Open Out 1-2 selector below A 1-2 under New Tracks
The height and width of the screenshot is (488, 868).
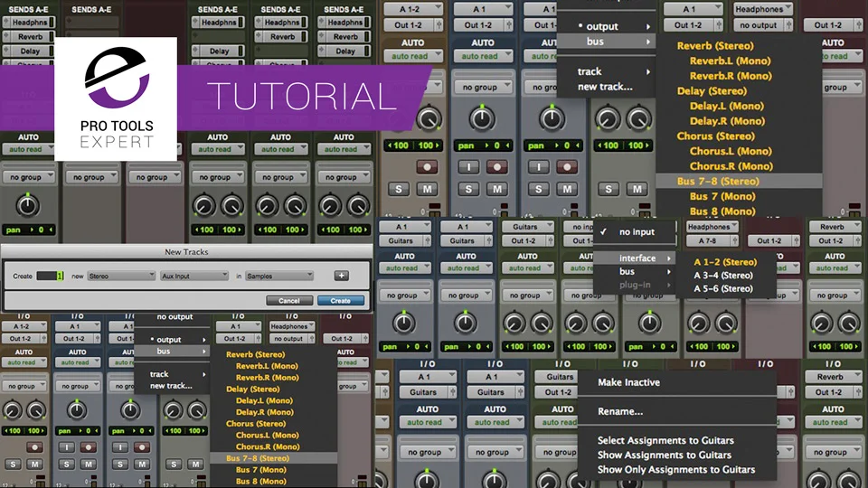pos(21,339)
